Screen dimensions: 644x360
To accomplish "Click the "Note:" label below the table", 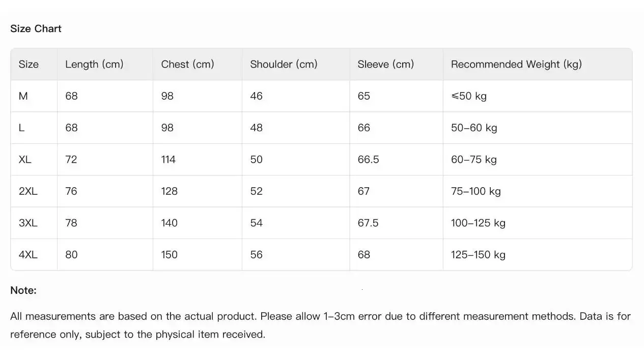I will (x=23, y=290).
